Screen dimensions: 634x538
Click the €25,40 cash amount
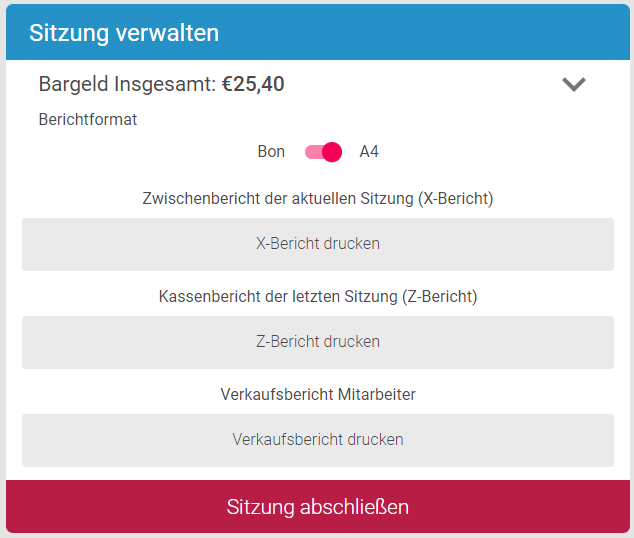click(253, 85)
